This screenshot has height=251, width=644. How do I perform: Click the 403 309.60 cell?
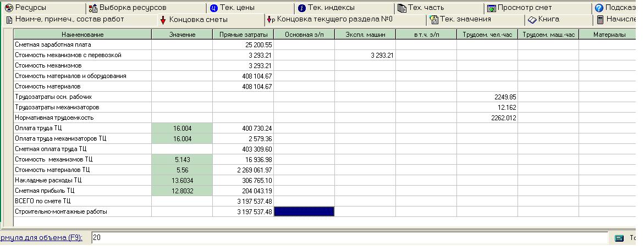tap(243, 149)
